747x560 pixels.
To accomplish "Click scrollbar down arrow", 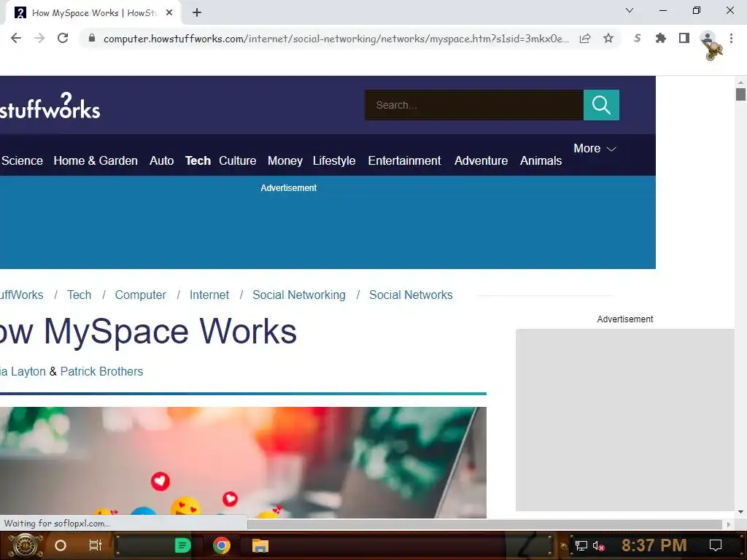I will pyautogui.click(x=740, y=512).
